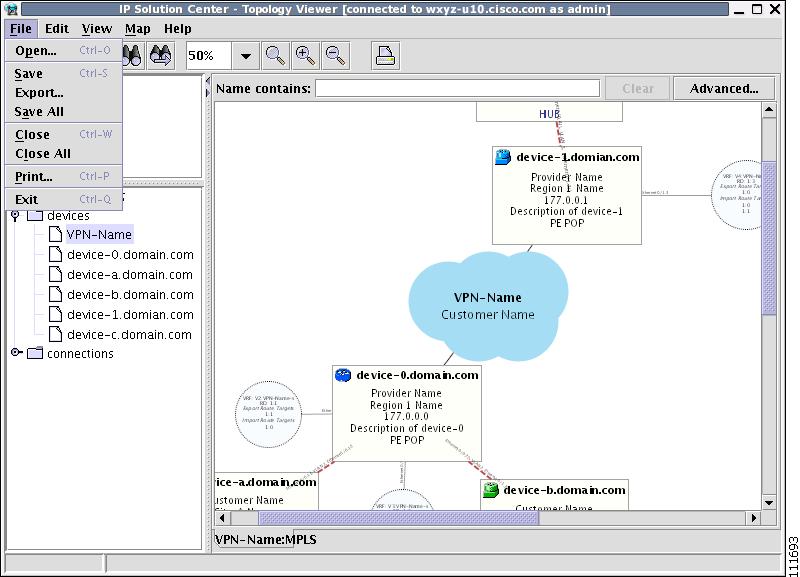Click the vertical scrollbar up arrow
The width and height of the screenshot is (800, 577).
[769, 109]
